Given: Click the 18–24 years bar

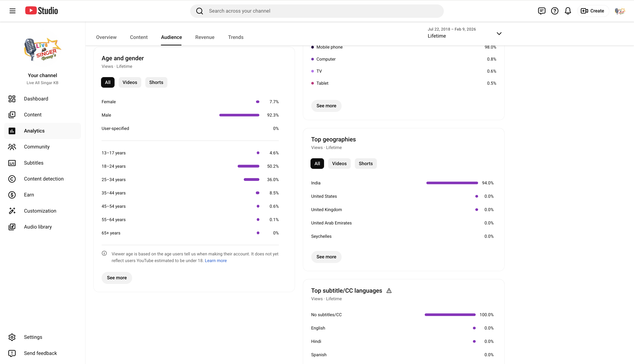Looking at the screenshot, I should [x=248, y=166].
